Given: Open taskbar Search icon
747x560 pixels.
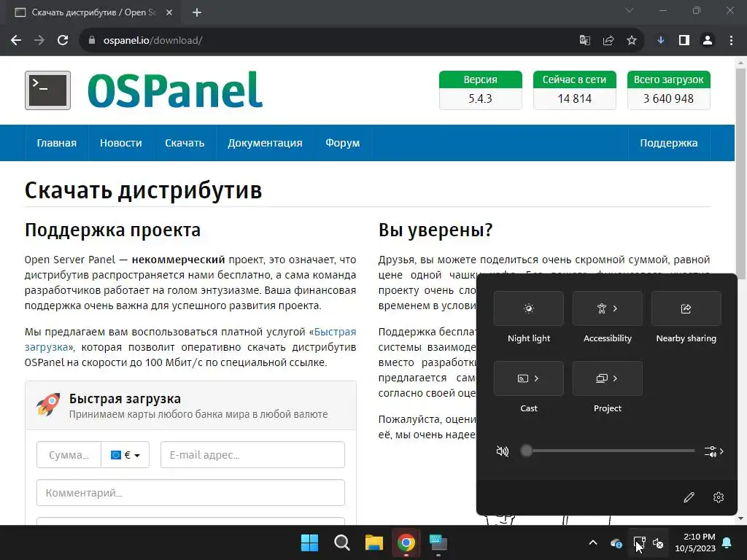Looking at the screenshot, I should (342, 542).
